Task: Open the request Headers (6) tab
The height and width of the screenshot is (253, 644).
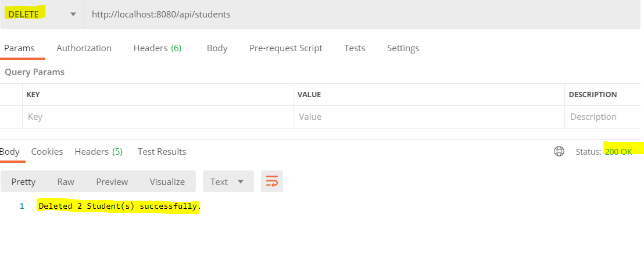Action: click(158, 48)
